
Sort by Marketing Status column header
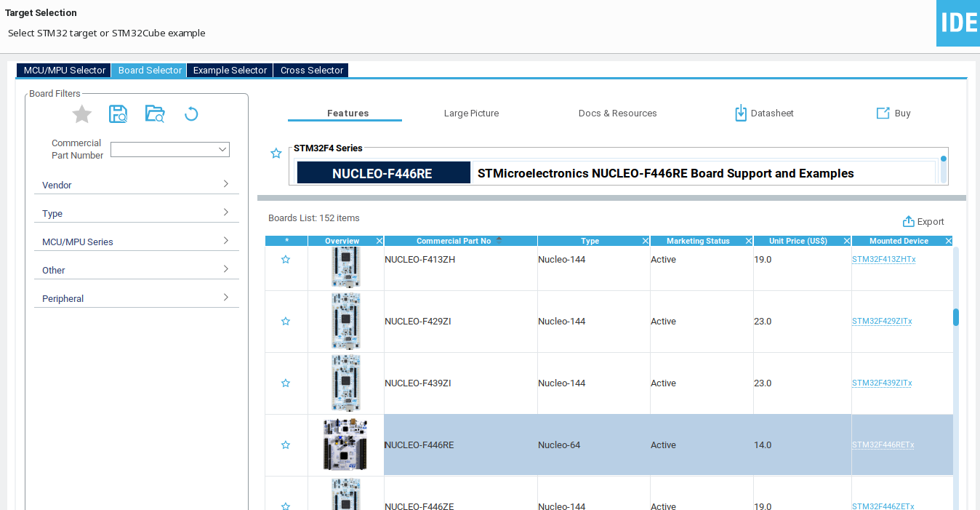698,241
